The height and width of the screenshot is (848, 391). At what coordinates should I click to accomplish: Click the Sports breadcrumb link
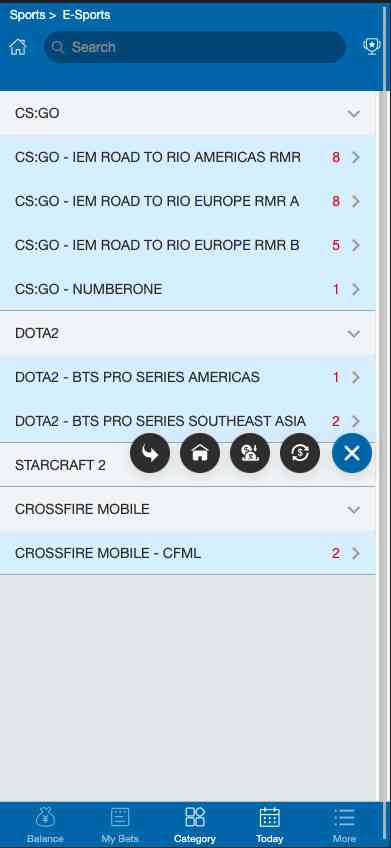tap(27, 15)
